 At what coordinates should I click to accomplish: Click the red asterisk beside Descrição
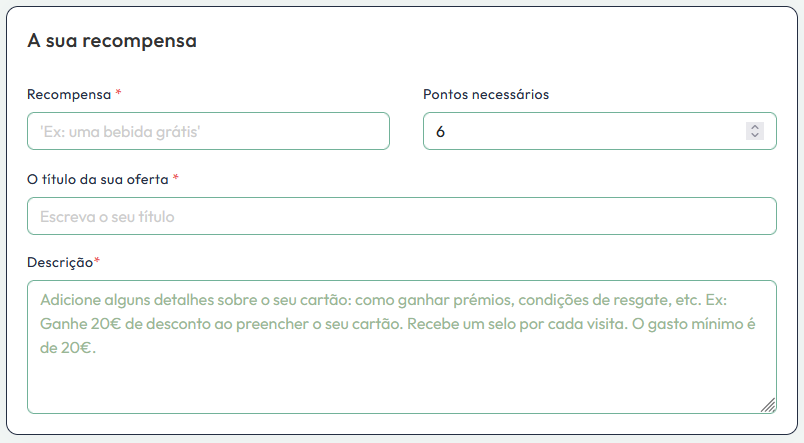pos(97,261)
